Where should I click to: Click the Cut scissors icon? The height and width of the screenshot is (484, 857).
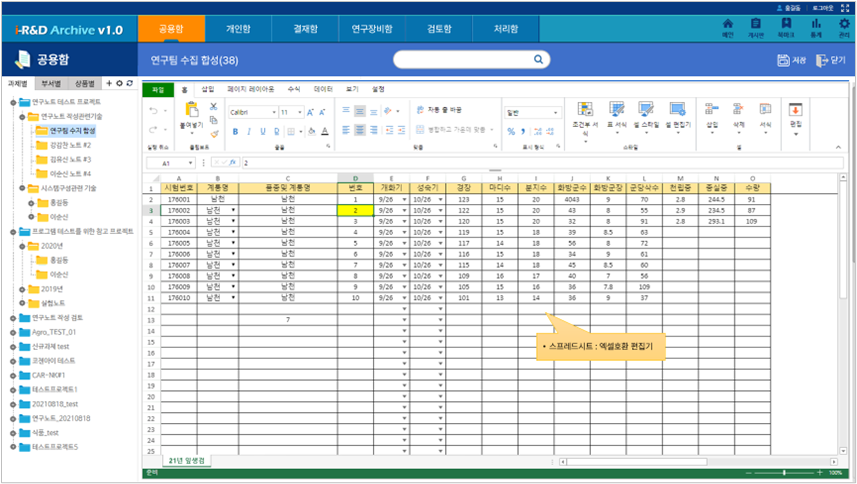(x=214, y=106)
